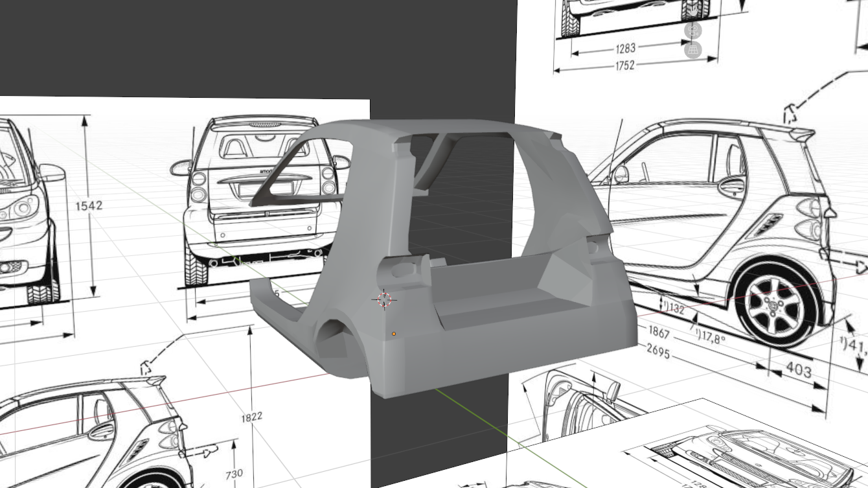The height and width of the screenshot is (488, 868).
Task: Click the orange object origin dot
Action: tap(394, 334)
